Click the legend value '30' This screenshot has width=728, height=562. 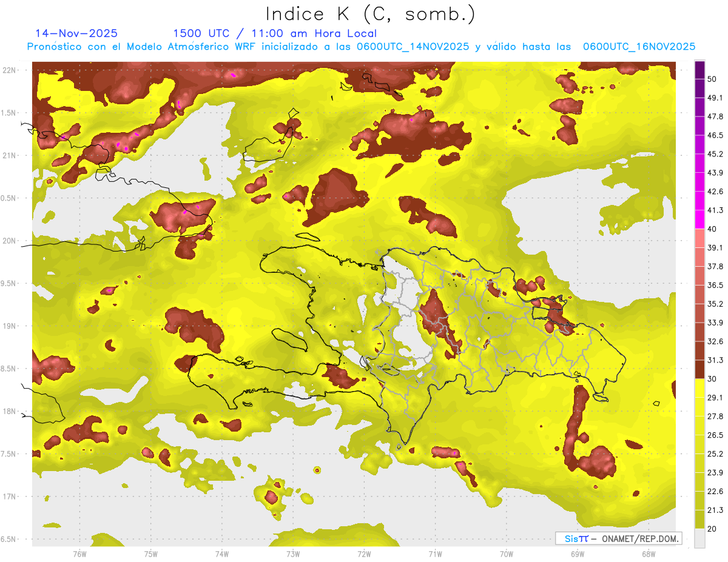pos(712,379)
